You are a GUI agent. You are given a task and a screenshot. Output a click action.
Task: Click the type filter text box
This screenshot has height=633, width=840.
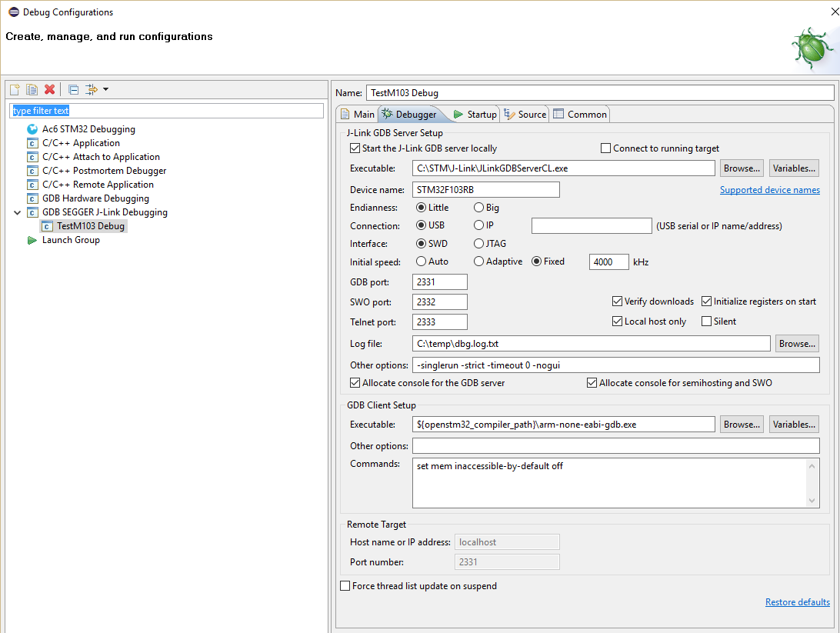pyautogui.click(x=167, y=111)
